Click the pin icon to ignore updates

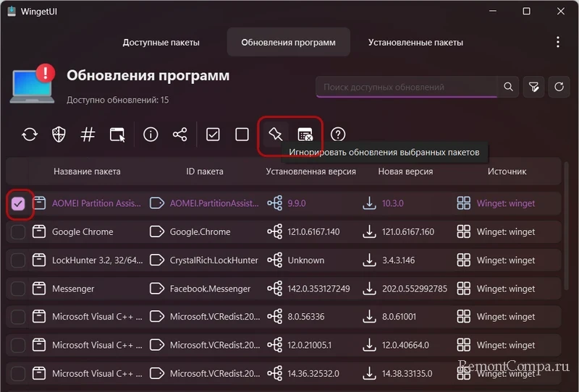tap(274, 135)
